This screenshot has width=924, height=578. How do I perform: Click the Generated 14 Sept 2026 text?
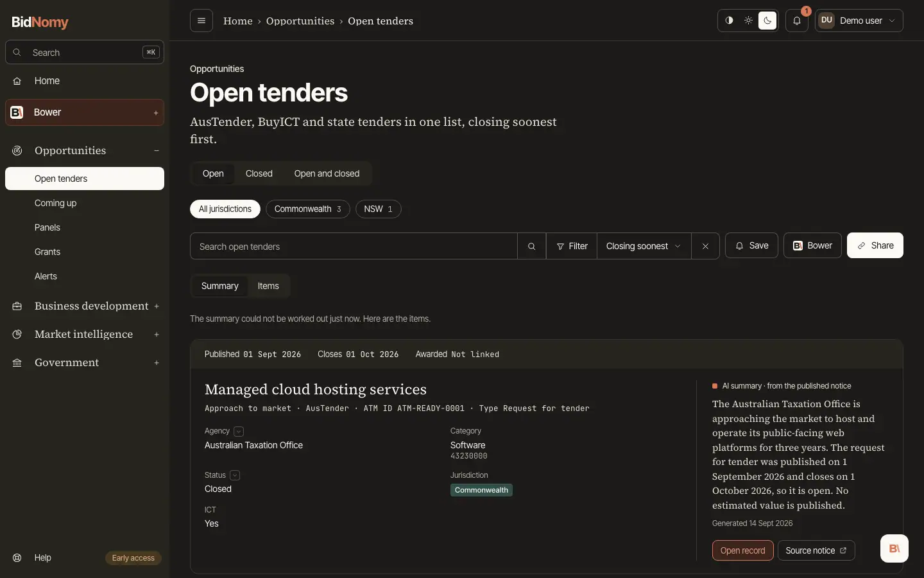752,523
